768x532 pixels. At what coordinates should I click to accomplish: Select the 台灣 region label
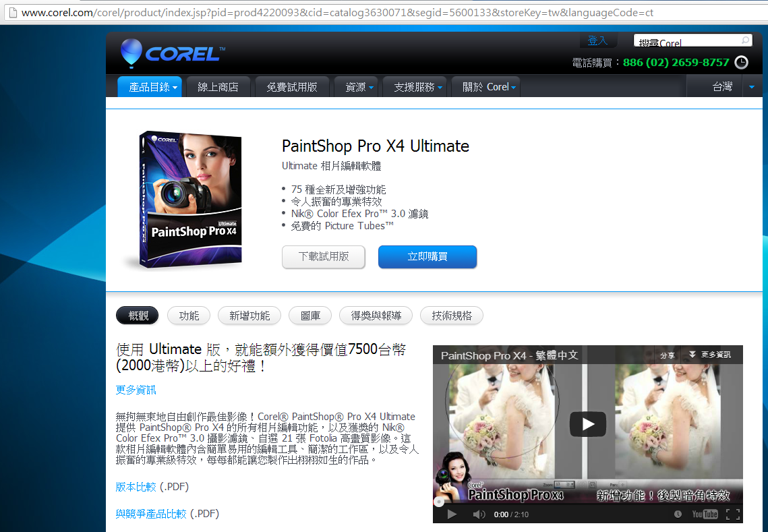tap(722, 87)
